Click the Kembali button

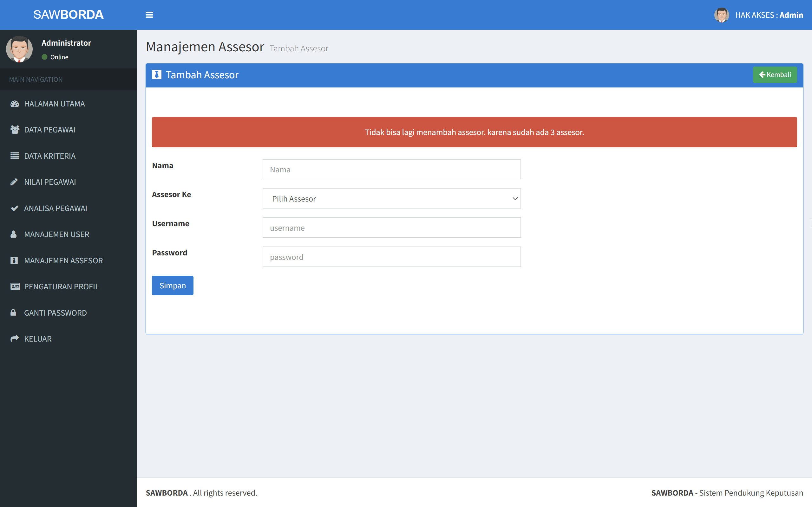[775, 74]
